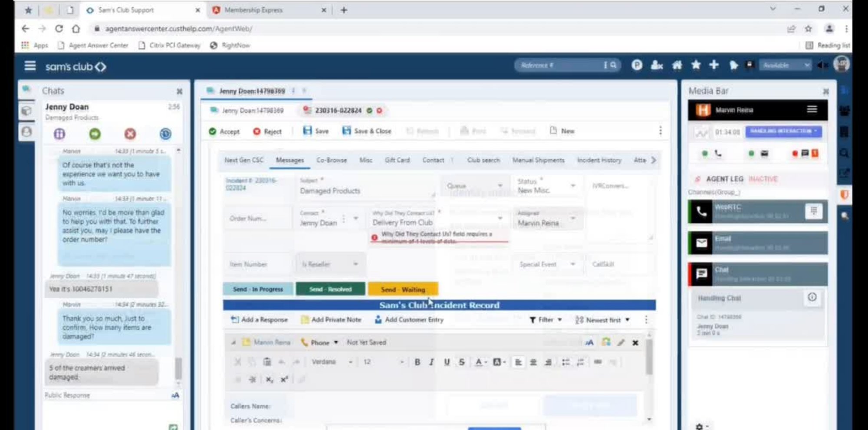
Task: Close the unsaved response entry with X
Action: (635, 343)
